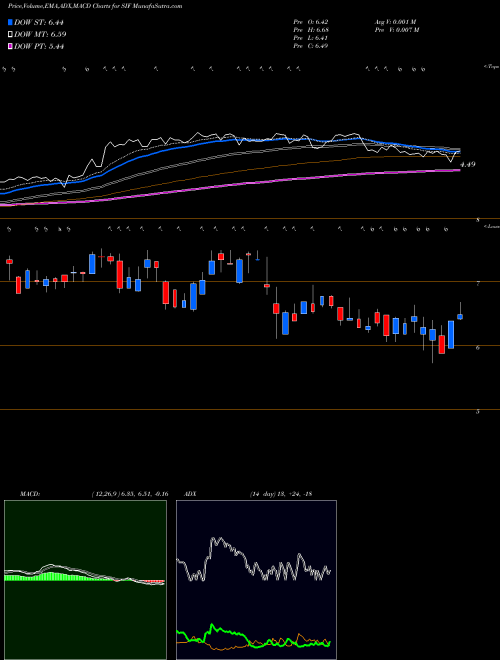This screenshot has height=660, width=500.
Task: Click the price axis label 8
Action: click(x=478, y=220)
